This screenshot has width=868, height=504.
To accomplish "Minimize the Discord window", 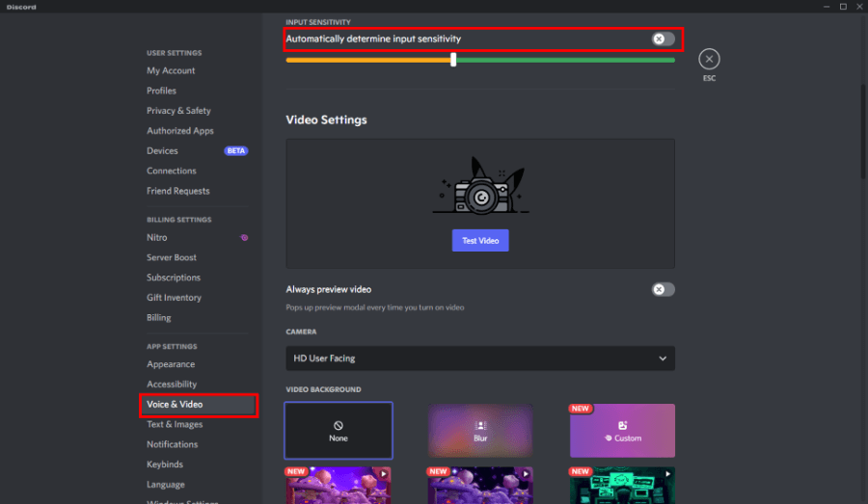I will 826,7.
